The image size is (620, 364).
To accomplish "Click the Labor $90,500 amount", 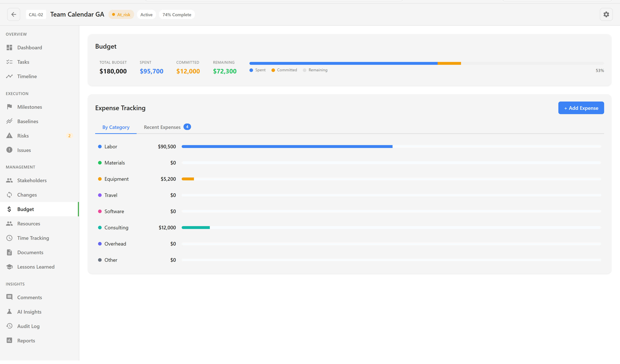I will (167, 147).
